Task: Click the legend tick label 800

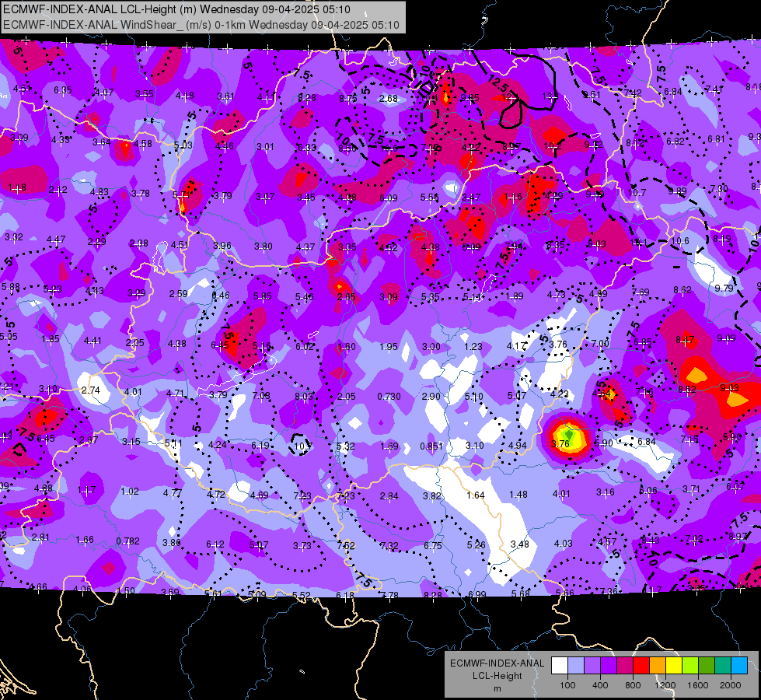Action: click(x=633, y=685)
